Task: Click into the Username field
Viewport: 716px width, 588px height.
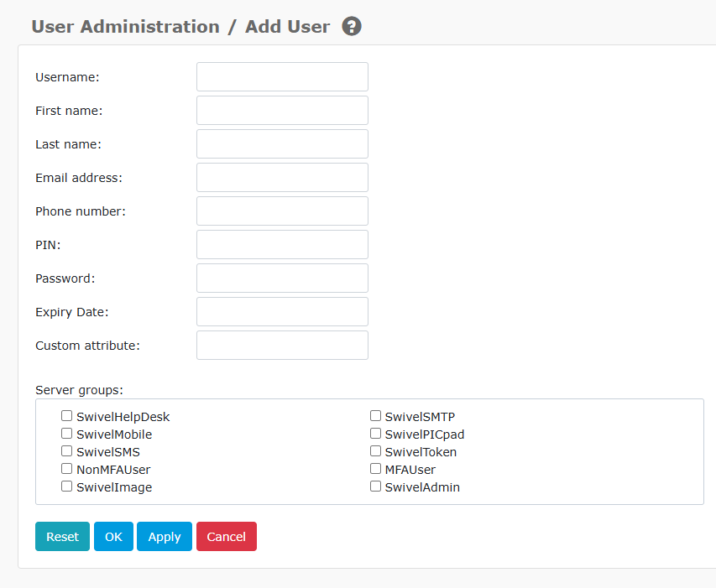Action: pyautogui.click(x=281, y=76)
